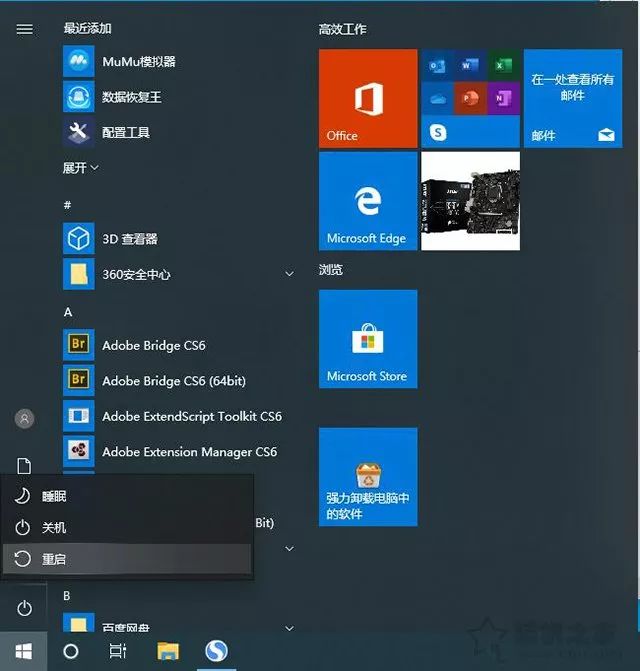Click the hamburger menu at top left
Screen dimensions: 640x671
click(x=25, y=29)
